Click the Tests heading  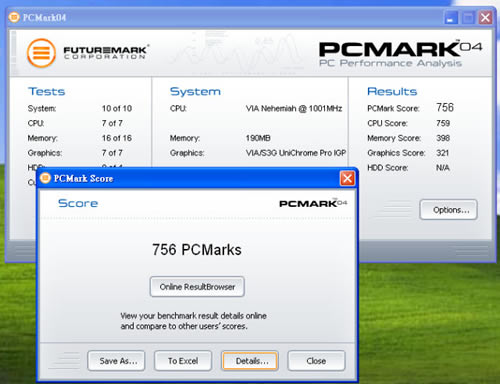point(47,91)
